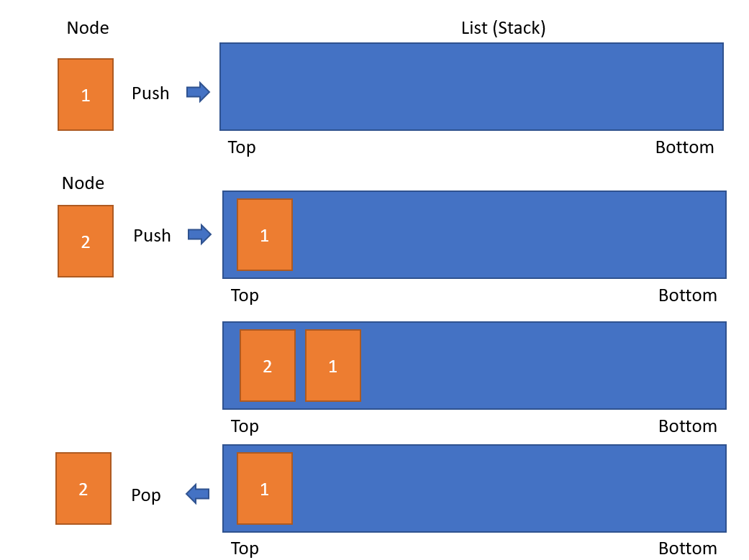Click the empty blue stack rectangle at top
The width and height of the screenshot is (749, 560).
click(x=471, y=86)
